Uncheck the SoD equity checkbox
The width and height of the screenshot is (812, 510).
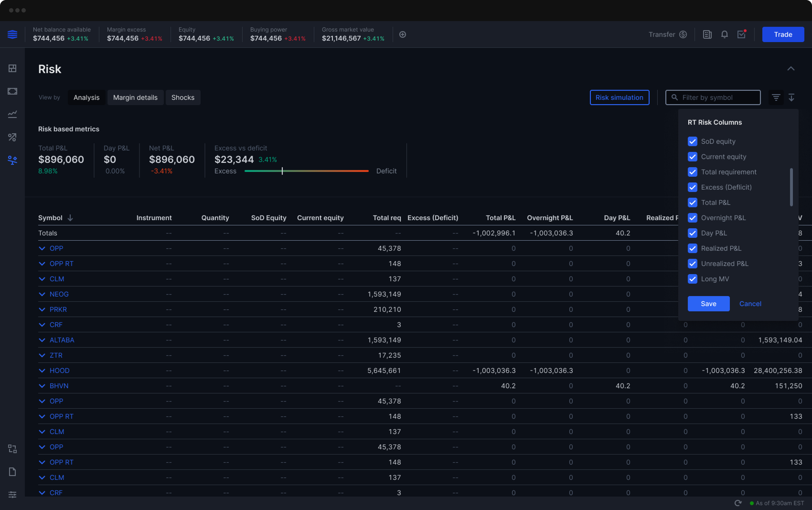(692, 141)
